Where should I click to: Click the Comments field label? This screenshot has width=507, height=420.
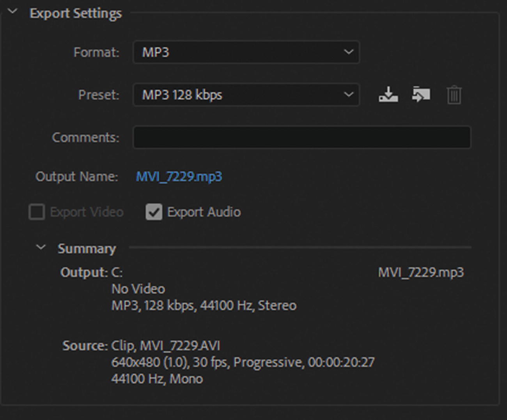(86, 137)
